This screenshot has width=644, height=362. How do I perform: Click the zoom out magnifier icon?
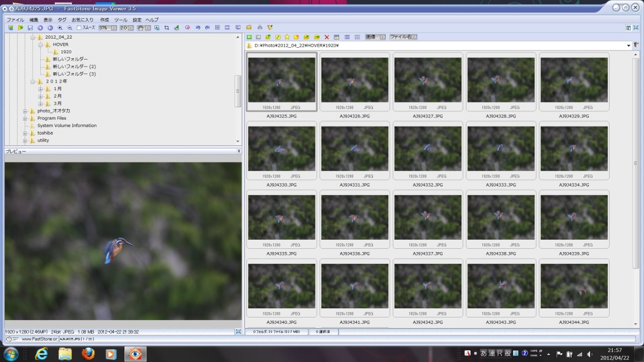(70, 27)
